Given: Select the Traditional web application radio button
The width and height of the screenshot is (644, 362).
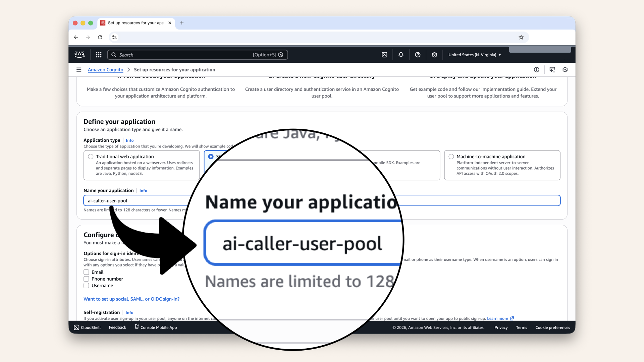Looking at the screenshot, I should click(91, 157).
